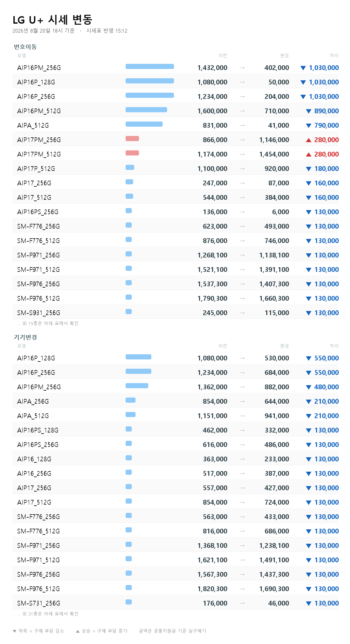
Task: Click the up-triangle legend icon beside 상승
Action: (x=78, y=631)
